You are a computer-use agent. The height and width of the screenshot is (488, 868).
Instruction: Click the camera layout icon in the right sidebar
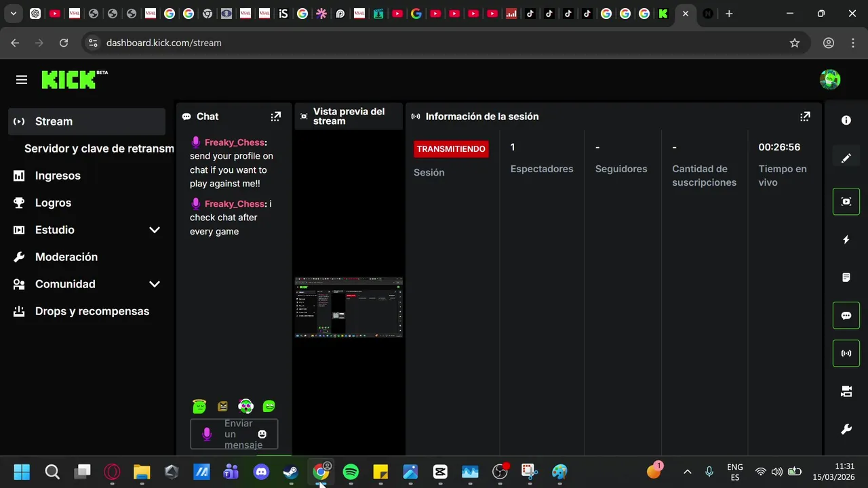click(846, 391)
